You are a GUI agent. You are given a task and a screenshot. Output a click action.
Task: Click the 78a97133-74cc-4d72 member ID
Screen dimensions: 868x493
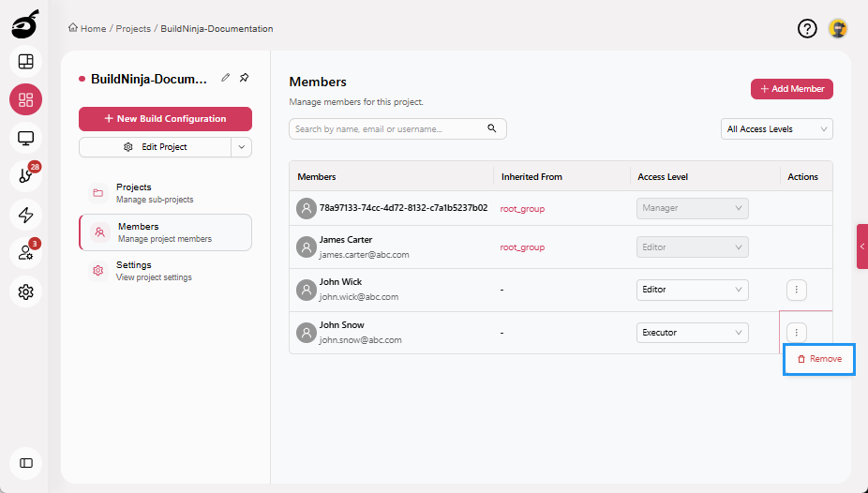(404, 208)
